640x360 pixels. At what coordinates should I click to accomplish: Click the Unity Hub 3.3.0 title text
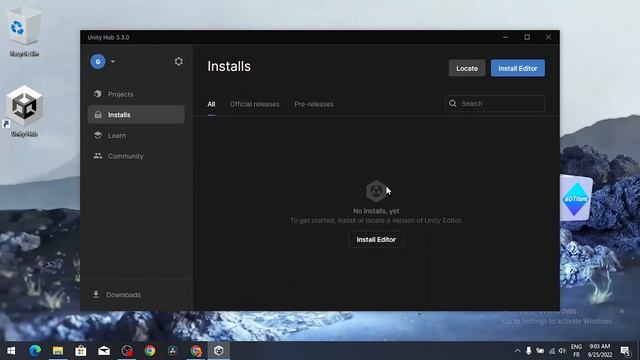point(108,37)
